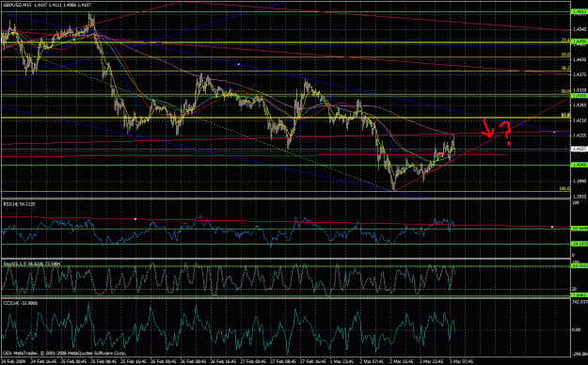Click the green 1.4496 price level tag
The width and height of the screenshot is (588, 365).
pyautogui.click(x=579, y=42)
